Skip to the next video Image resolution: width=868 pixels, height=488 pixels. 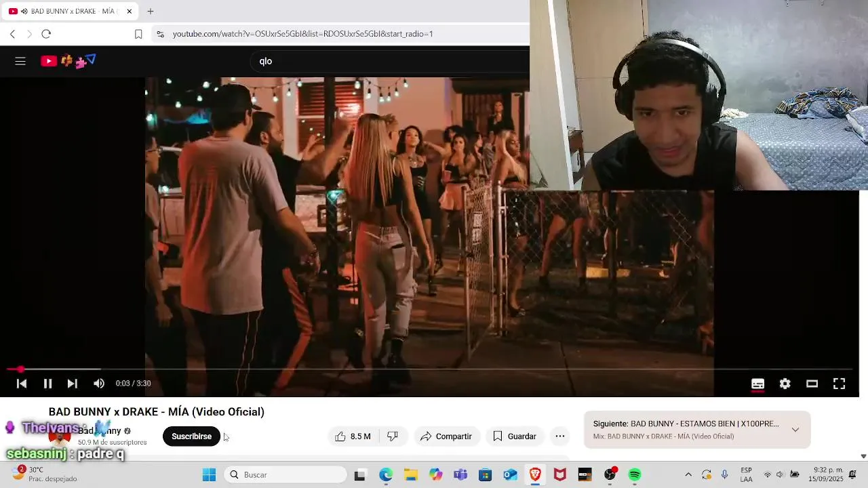click(x=72, y=384)
